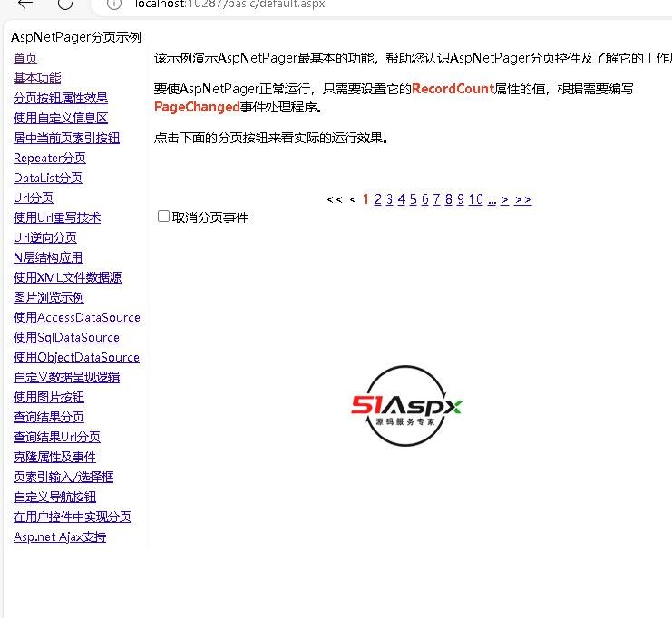Viewport: 672px width, 618px height.
Task: Open 图片浏览示例 link
Action: [x=49, y=297]
